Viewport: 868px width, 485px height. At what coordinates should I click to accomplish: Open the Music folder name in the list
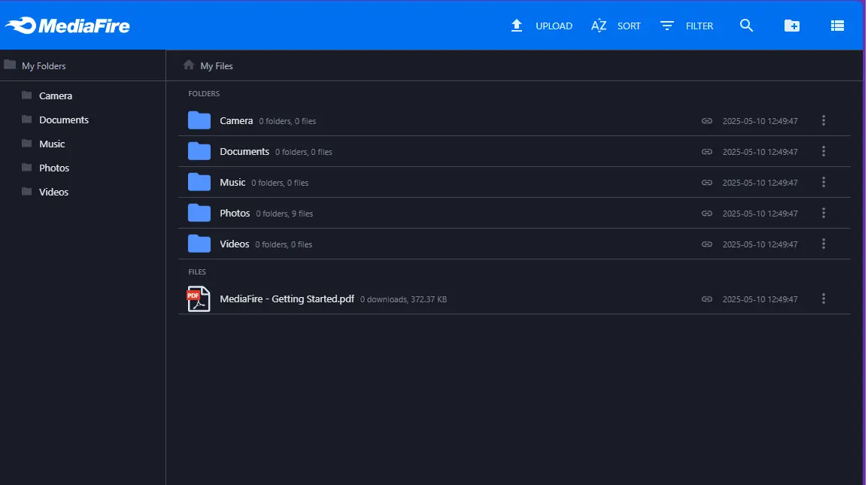(232, 182)
